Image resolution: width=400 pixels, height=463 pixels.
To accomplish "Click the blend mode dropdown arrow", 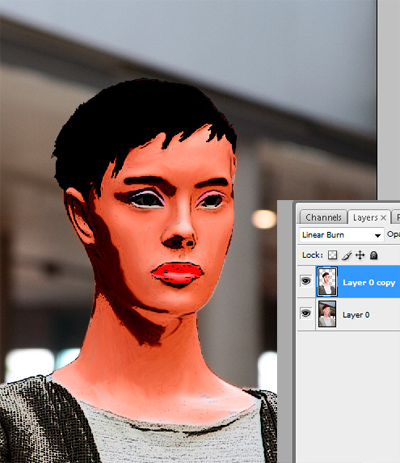I will 377,236.
